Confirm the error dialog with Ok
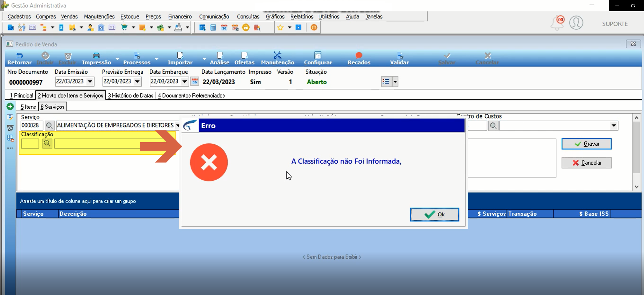 [x=435, y=214]
